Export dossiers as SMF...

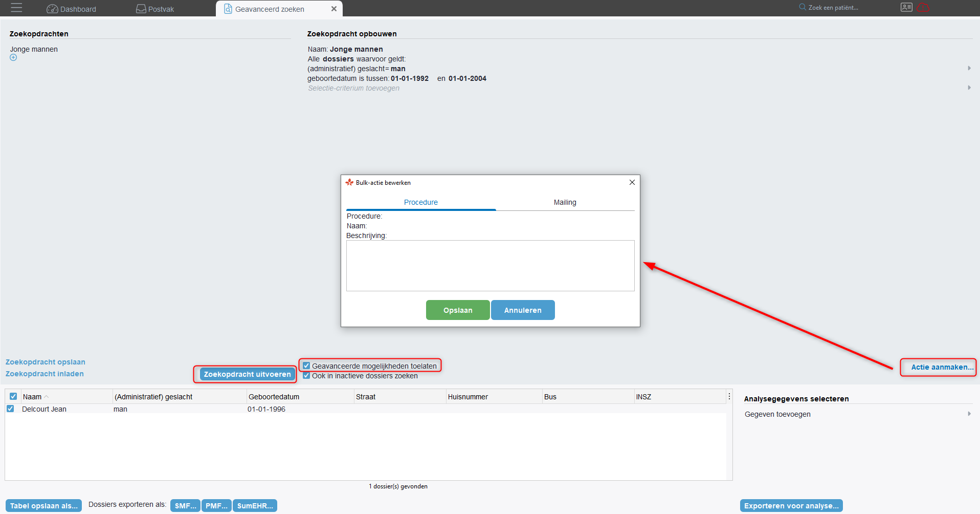185,506
